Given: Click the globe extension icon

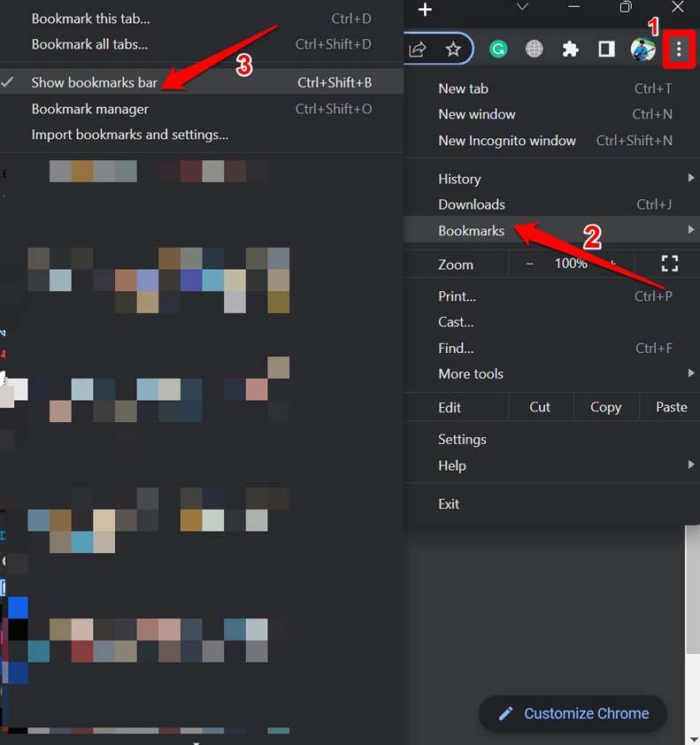Looking at the screenshot, I should coord(535,50).
